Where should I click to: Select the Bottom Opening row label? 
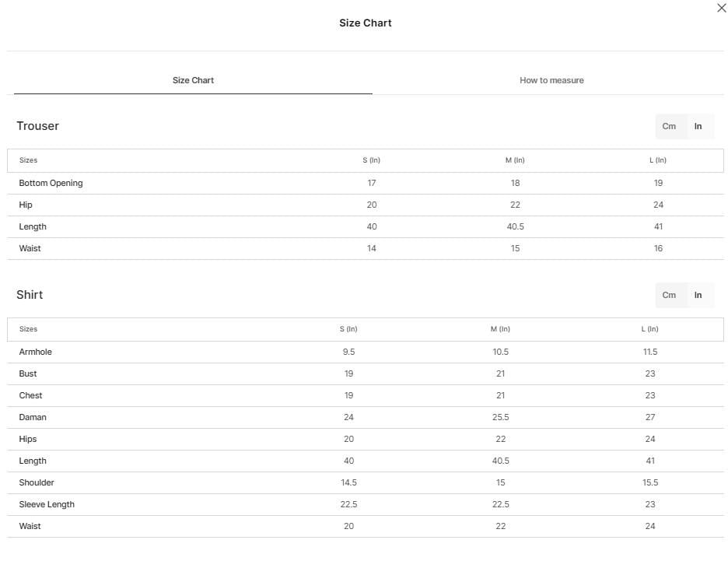(51, 183)
